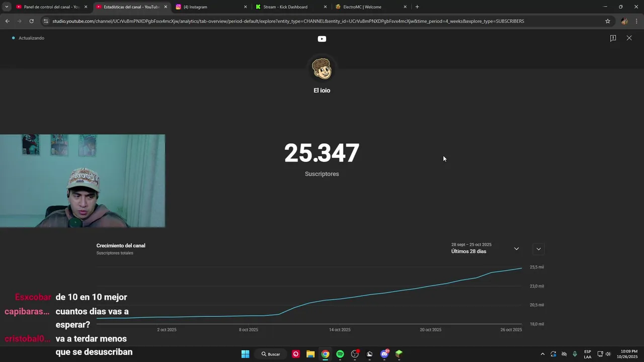This screenshot has width=644, height=362.
Task: Click the microphone tray icon
Action: [575, 354]
